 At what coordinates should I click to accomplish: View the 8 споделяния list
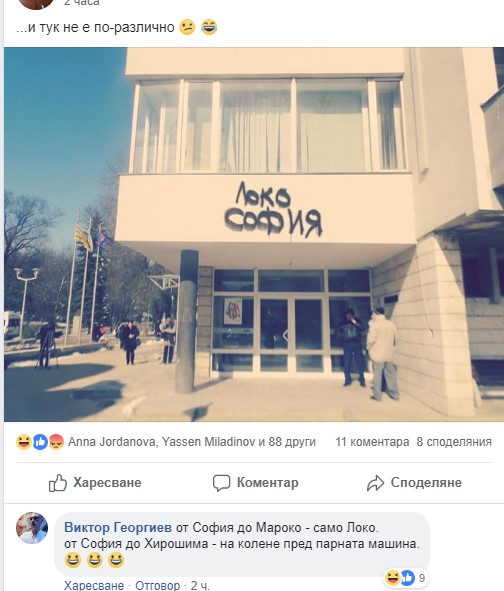point(454,442)
